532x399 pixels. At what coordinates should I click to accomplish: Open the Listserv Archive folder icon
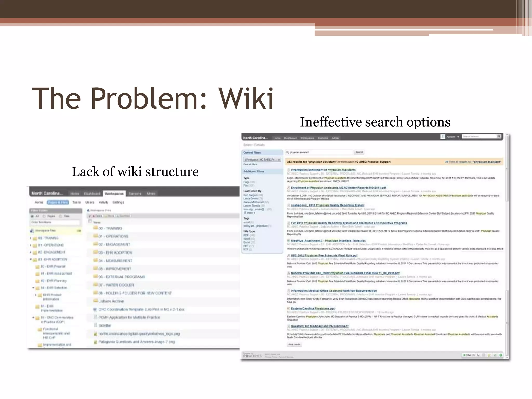(95, 301)
